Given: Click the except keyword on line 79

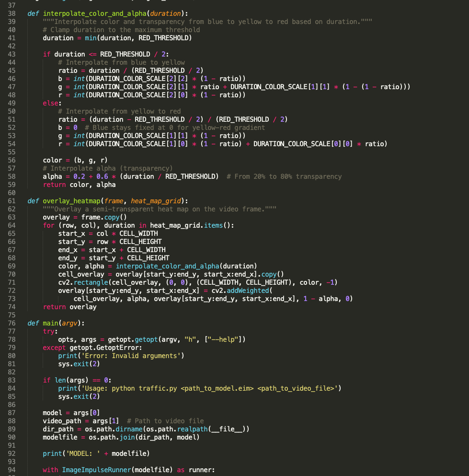Looking at the screenshot, I should [54, 348].
